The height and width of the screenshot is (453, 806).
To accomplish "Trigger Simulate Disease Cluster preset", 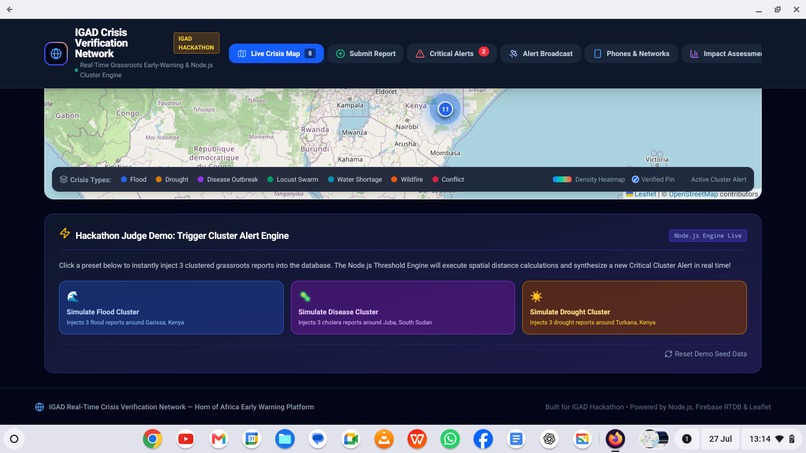I will pos(402,307).
